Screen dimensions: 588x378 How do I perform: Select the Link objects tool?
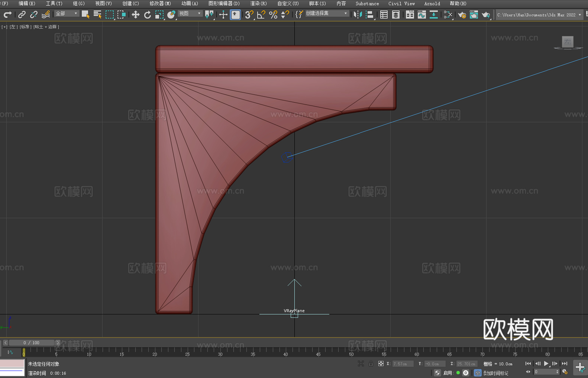coord(22,14)
